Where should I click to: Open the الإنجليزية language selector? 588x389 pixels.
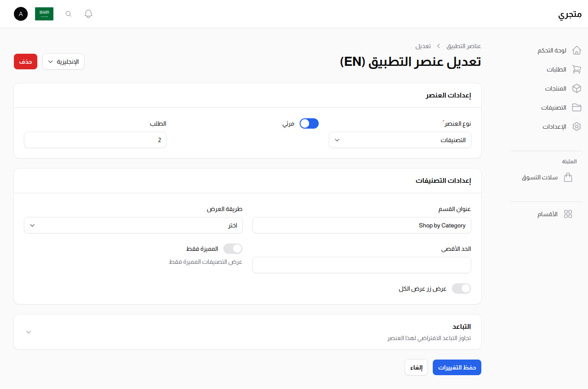[63, 62]
